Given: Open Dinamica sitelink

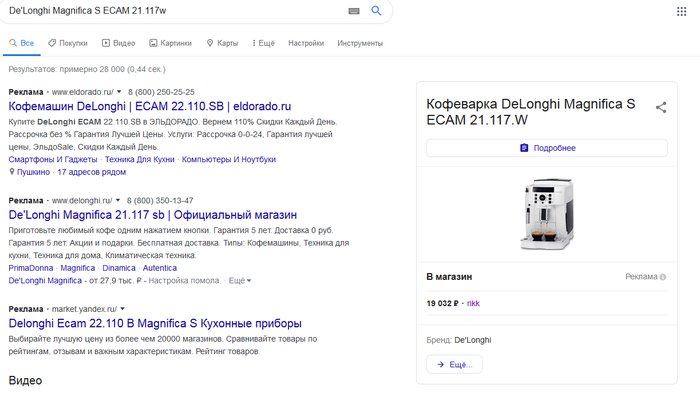Looking at the screenshot, I should 119,268.
